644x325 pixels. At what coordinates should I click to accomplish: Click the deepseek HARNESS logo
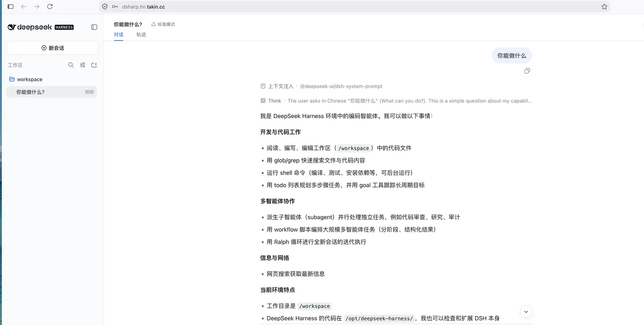coord(40,27)
